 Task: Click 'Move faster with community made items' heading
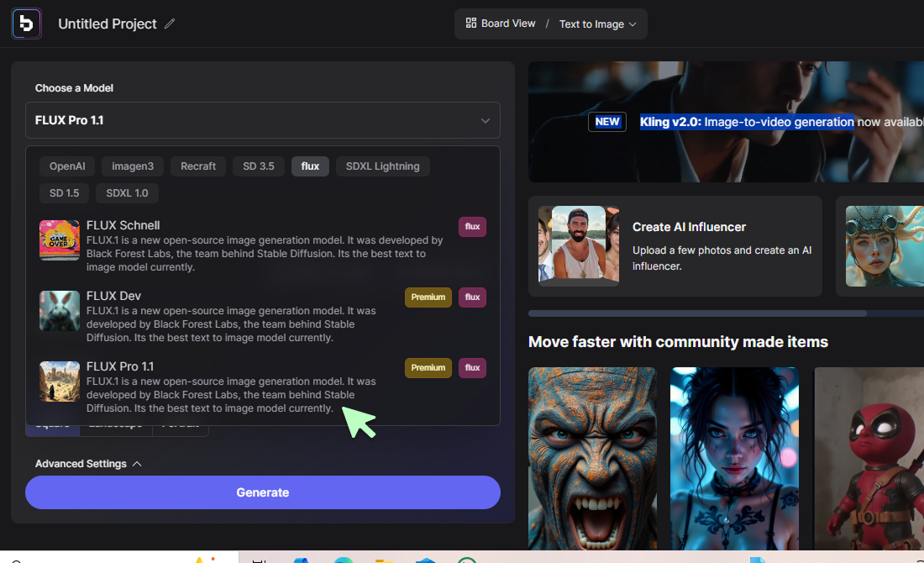678,342
